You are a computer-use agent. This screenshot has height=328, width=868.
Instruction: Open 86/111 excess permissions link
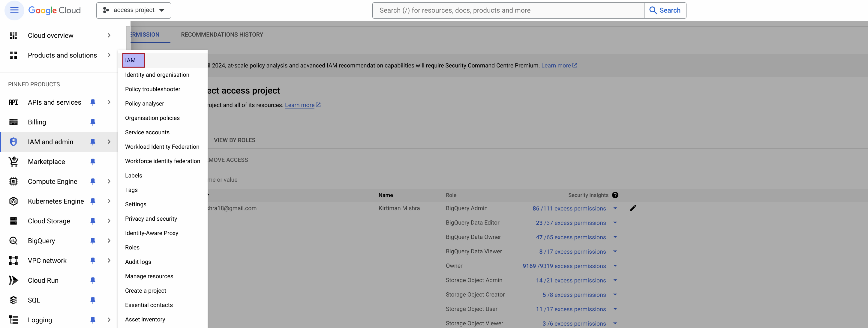point(569,208)
